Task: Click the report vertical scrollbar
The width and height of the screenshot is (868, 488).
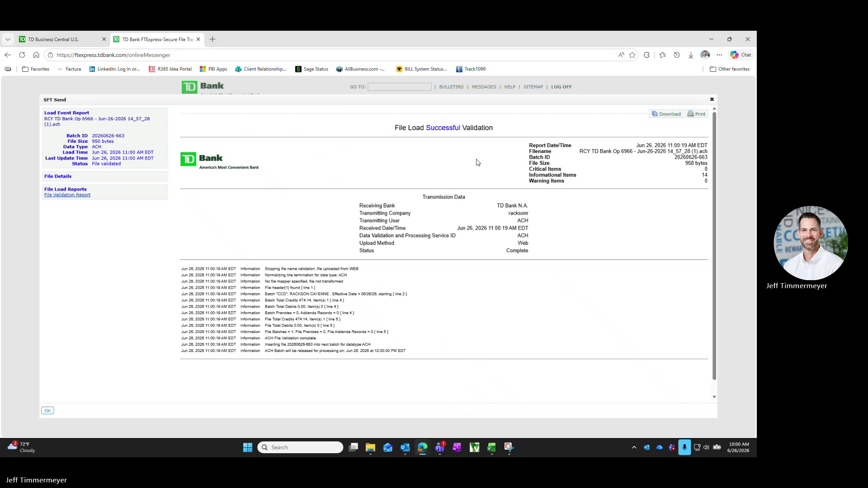Action: pyautogui.click(x=714, y=245)
